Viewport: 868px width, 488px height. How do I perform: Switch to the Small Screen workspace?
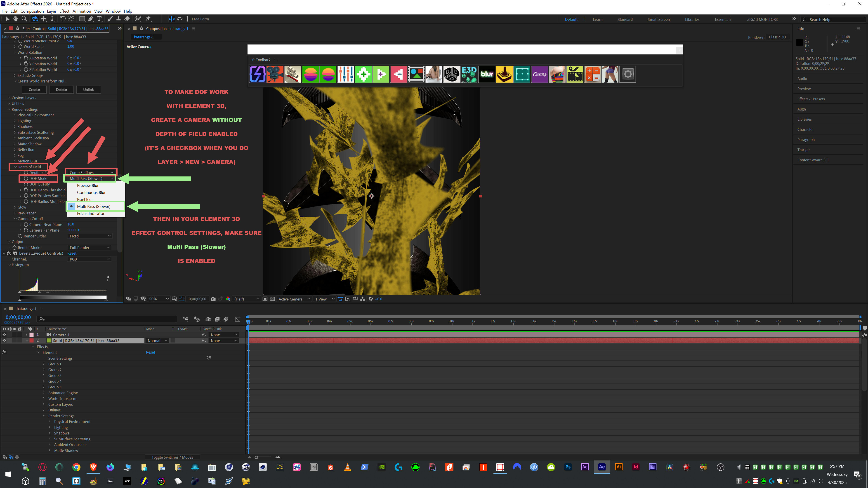click(x=658, y=19)
